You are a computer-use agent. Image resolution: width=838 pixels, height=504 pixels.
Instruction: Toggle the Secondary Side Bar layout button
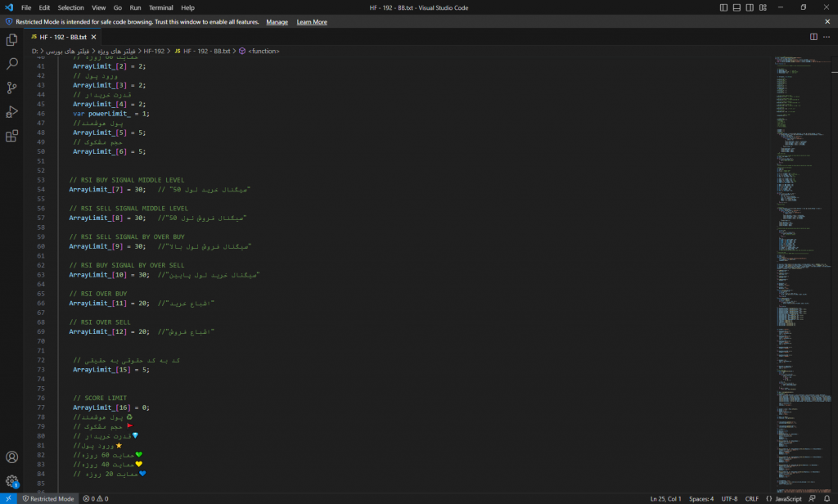[750, 7]
